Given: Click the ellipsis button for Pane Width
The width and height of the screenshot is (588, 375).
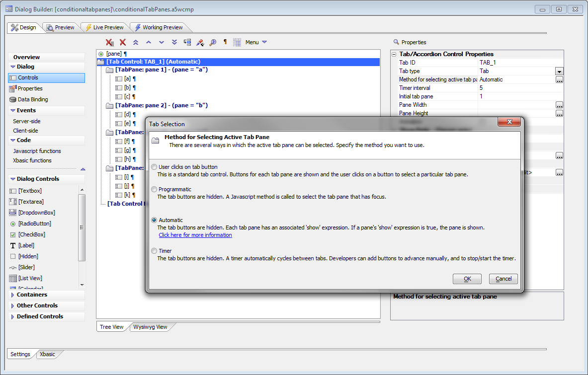Looking at the screenshot, I should (559, 105).
